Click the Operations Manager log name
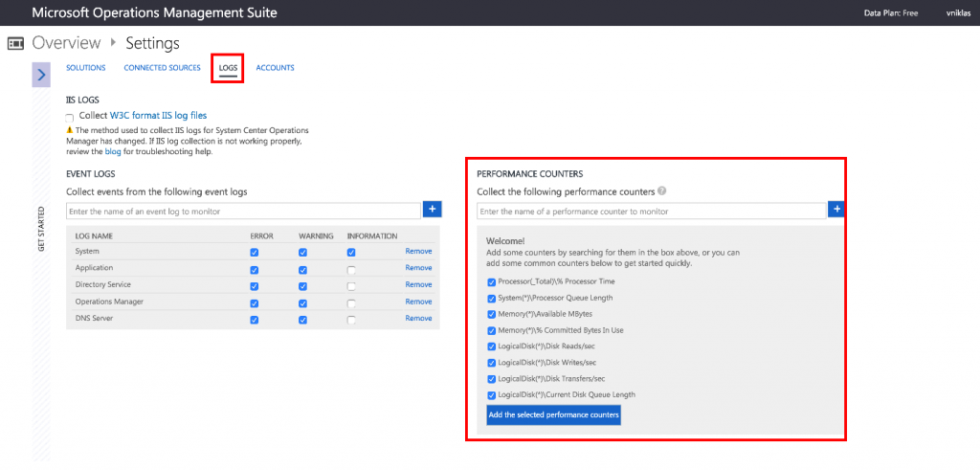This screenshot has width=980, height=470. [109, 302]
